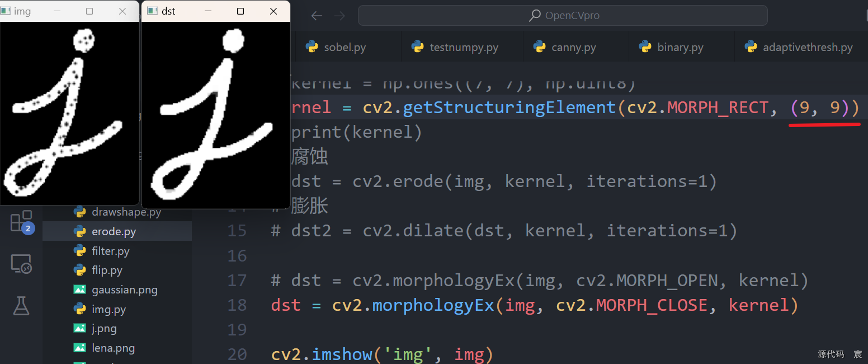The width and height of the screenshot is (868, 364).
Task: Switch to the binary.py tab
Action: [672, 47]
